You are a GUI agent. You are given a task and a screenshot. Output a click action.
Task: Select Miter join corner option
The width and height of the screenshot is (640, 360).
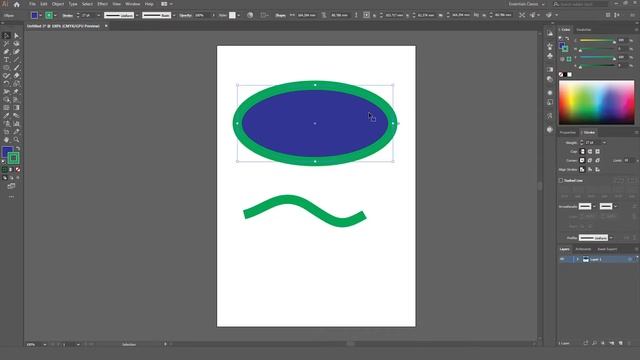click(582, 160)
